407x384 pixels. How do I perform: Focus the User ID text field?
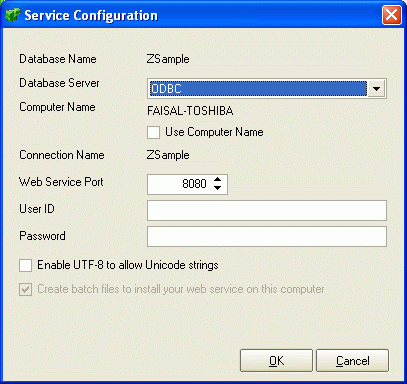[x=267, y=210]
